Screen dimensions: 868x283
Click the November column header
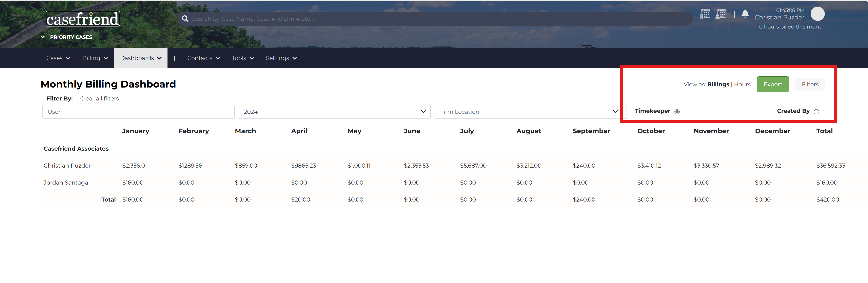coord(711,131)
